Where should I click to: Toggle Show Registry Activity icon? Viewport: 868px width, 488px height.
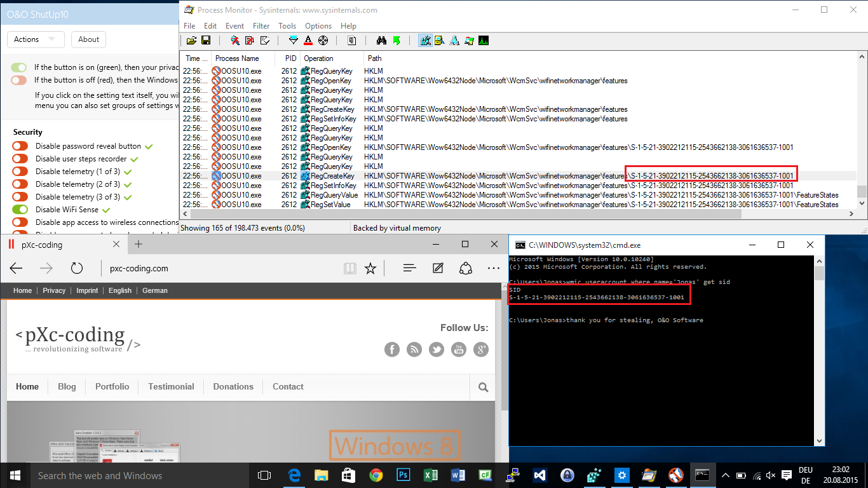[425, 41]
